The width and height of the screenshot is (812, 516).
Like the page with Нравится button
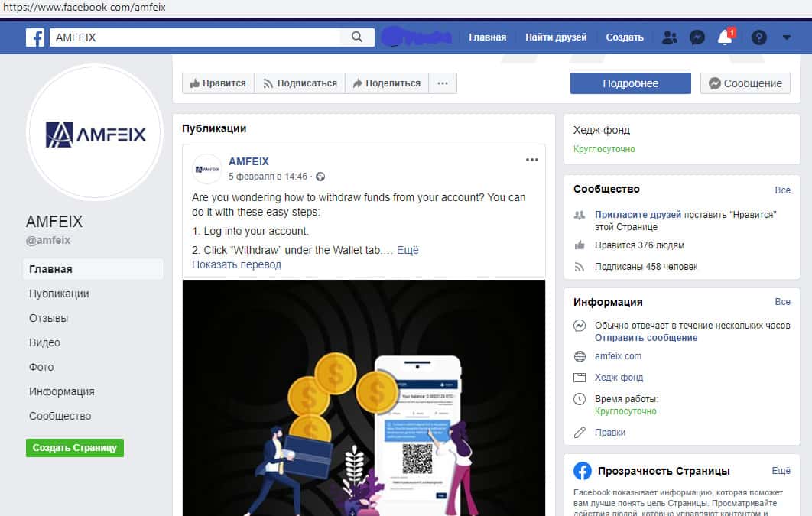(x=218, y=83)
